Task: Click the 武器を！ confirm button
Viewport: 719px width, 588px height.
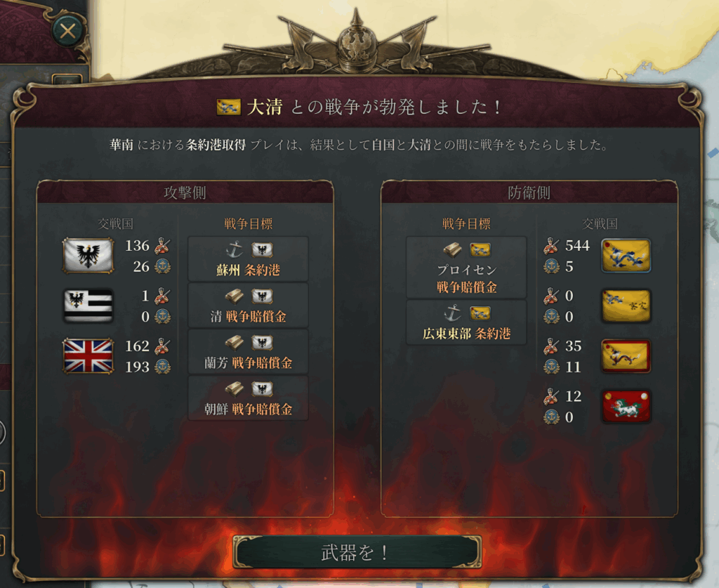Action: coord(357,552)
